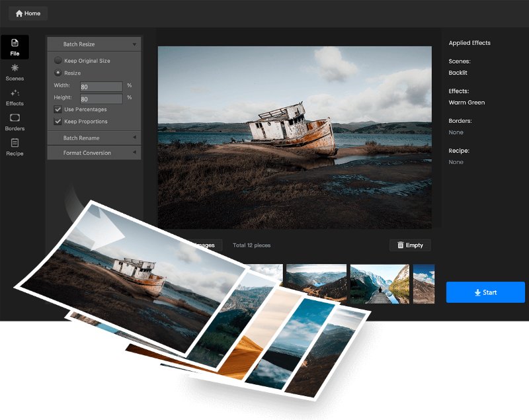
Task: Expand the Batch Rename section
Action: pos(134,138)
